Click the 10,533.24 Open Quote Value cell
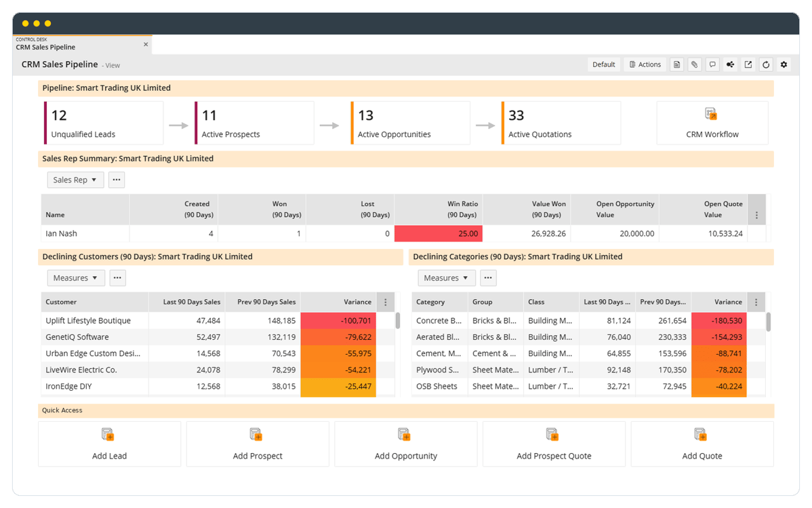The width and height of the screenshot is (812, 508). pos(704,234)
